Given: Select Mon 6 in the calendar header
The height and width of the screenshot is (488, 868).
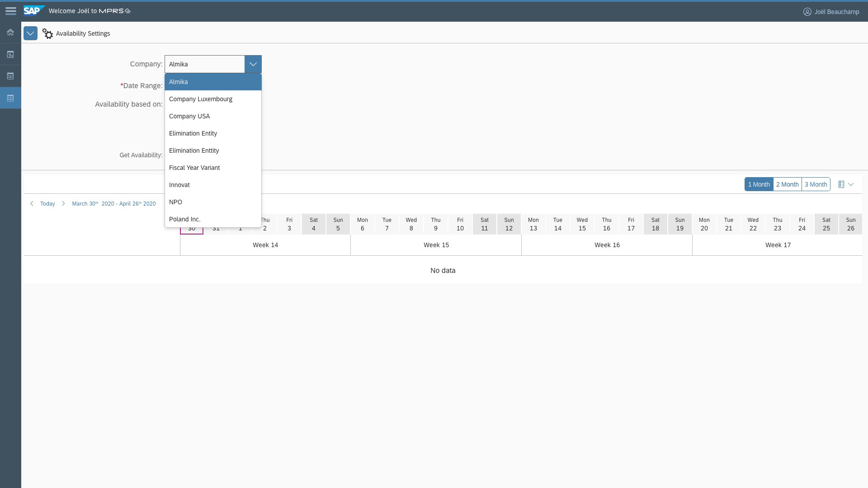Looking at the screenshot, I should pos(363,224).
